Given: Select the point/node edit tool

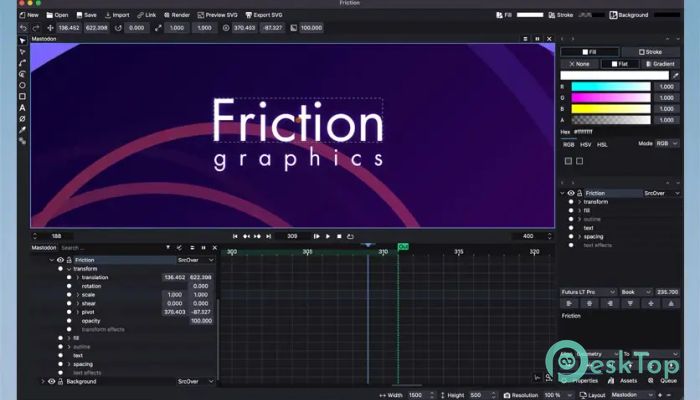Looking at the screenshot, I should coord(22,52).
